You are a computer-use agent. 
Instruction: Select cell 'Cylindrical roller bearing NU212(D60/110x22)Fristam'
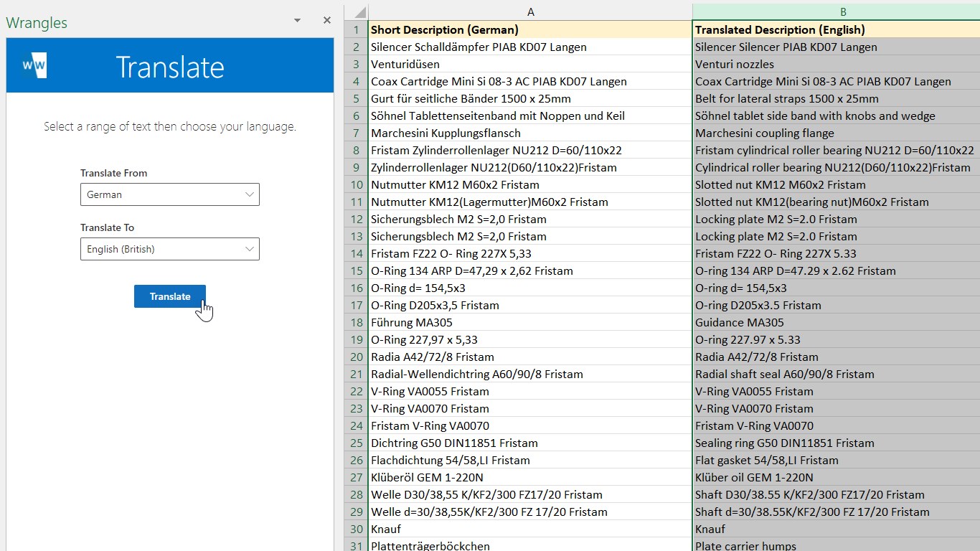tap(837, 168)
